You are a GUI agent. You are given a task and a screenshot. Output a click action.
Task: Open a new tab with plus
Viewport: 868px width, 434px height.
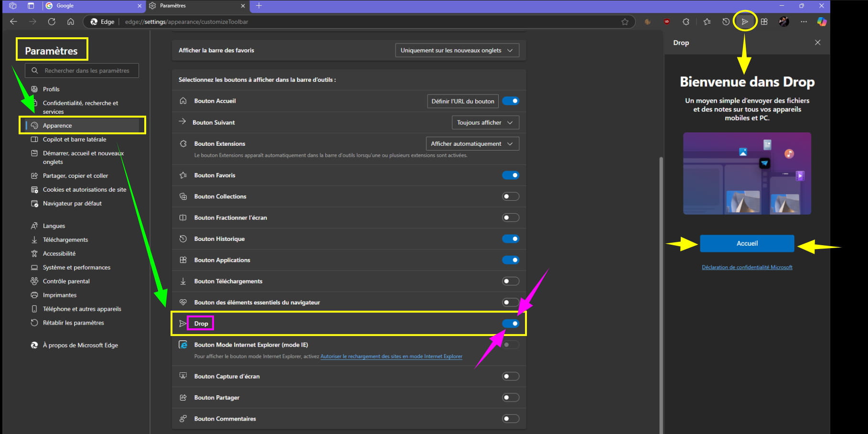coord(259,6)
